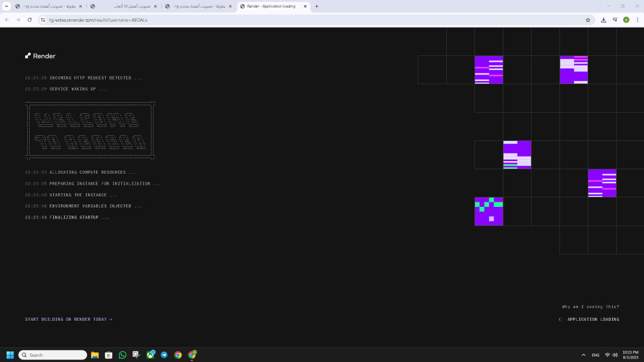Click the taskbar Search box

pos(53,355)
